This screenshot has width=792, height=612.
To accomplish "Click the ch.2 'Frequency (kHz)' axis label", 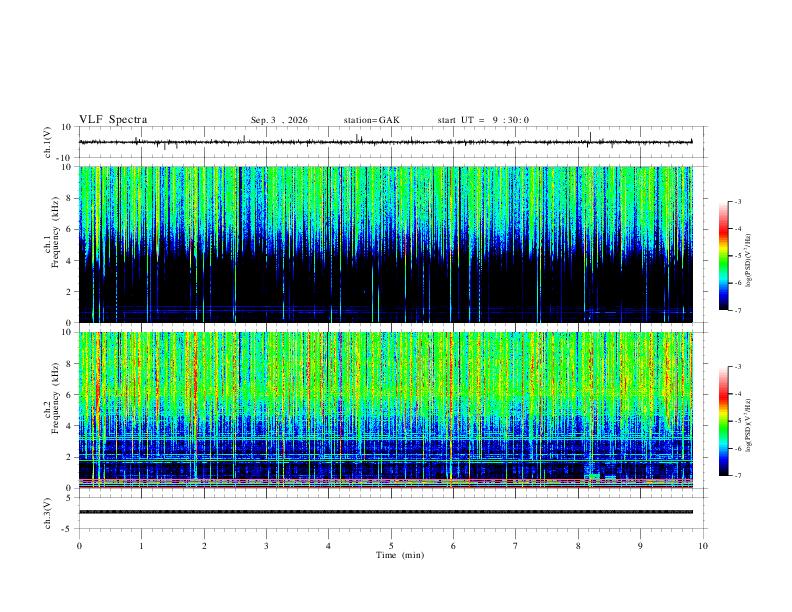I will [55, 398].
